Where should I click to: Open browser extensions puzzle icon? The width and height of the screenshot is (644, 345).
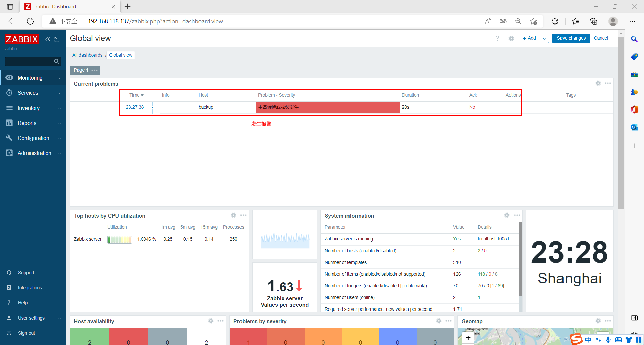tap(555, 21)
